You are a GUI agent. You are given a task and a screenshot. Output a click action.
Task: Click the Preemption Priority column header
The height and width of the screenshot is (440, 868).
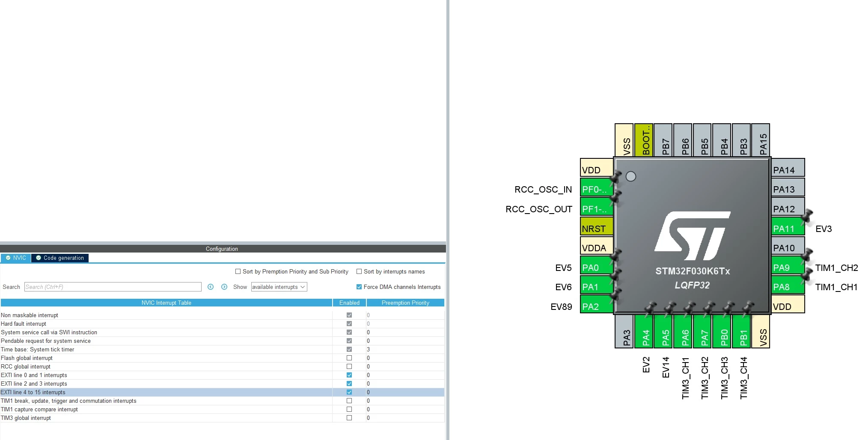405,303
